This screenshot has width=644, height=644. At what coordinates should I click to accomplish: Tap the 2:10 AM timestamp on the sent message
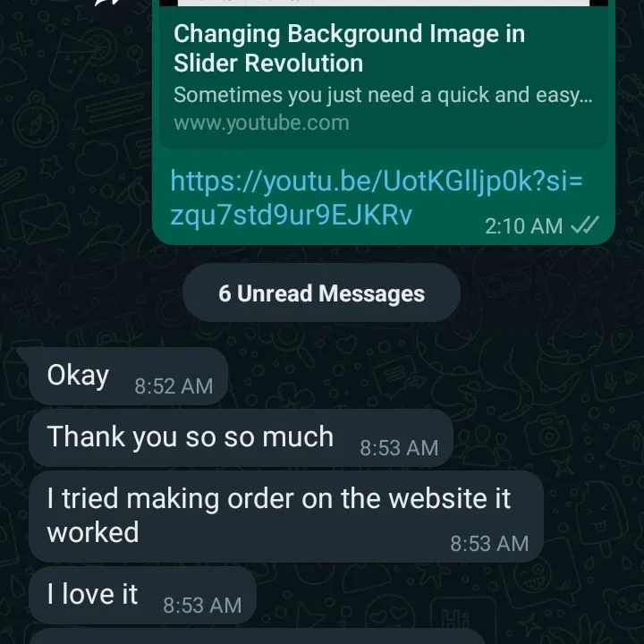pyautogui.click(x=523, y=226)
